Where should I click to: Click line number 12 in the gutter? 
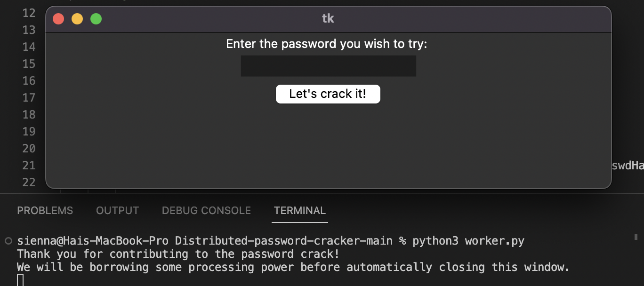point(29,13)
